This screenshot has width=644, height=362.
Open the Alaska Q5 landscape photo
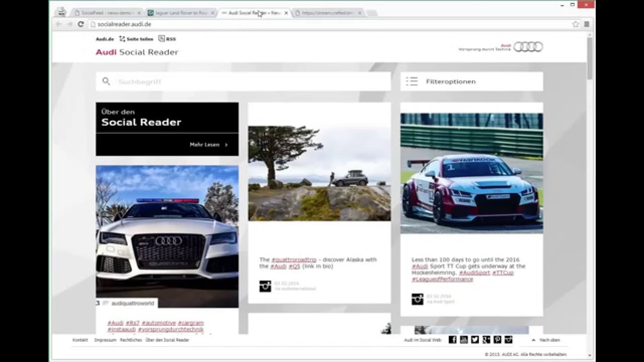(x=319, y=173)
